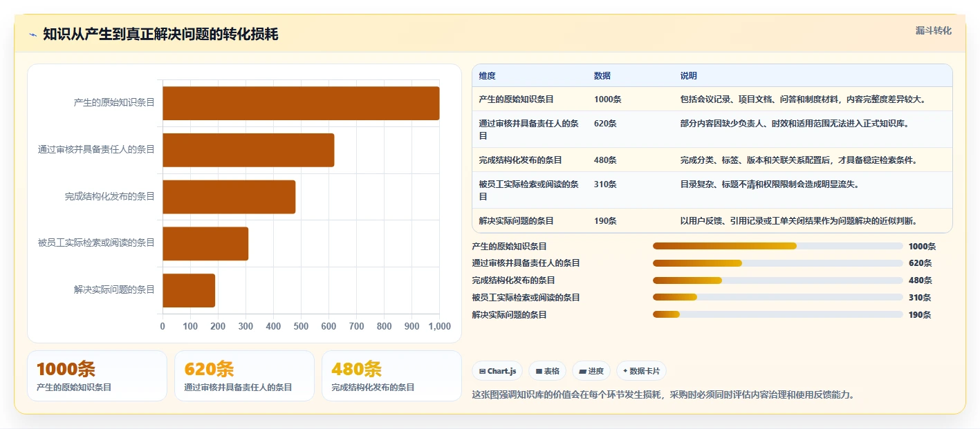Click progress list label 被员工实际检索或阅读的条目
This screenshot has width=980, height=429.
tap(526, 298)
